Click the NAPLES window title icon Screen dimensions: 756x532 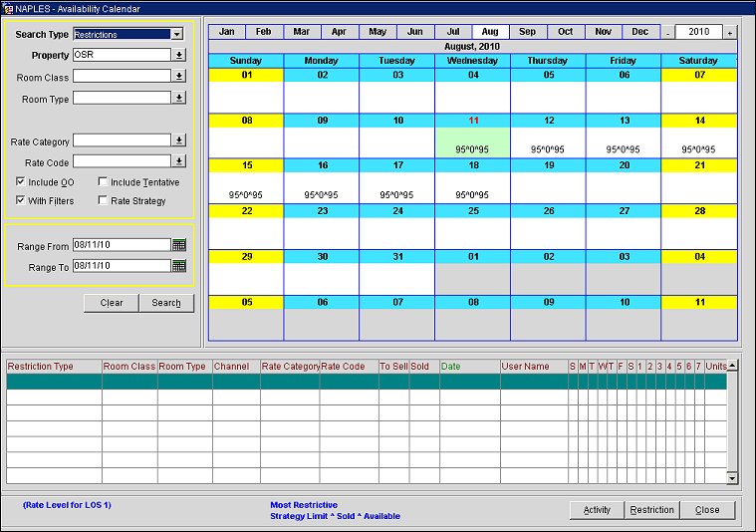tap(8, 8)
